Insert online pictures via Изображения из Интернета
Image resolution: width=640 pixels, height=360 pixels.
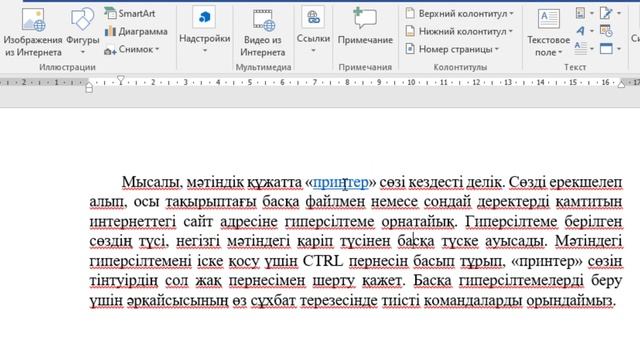pos(33,33)
